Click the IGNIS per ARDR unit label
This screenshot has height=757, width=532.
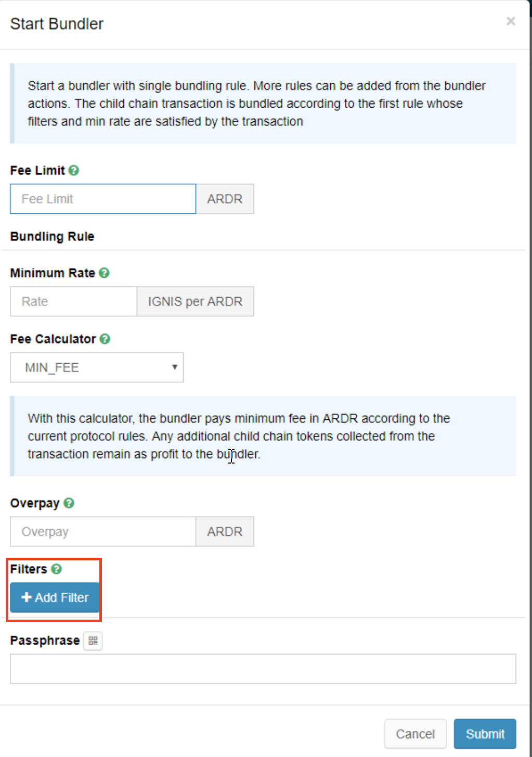pyautogui.click(x=195, y=301)
